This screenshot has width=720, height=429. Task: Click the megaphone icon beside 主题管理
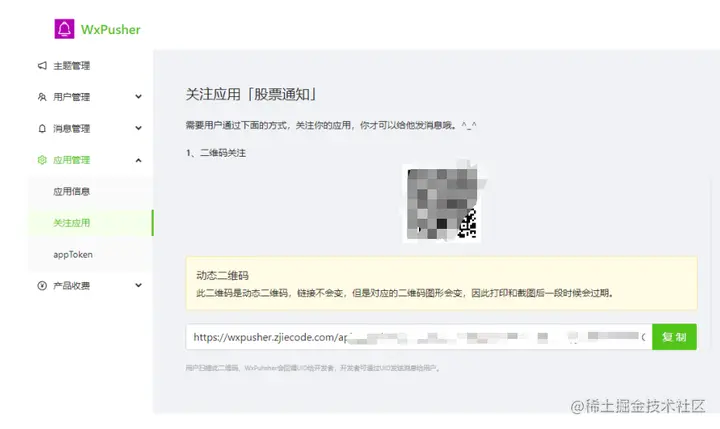tap(42, 66)
